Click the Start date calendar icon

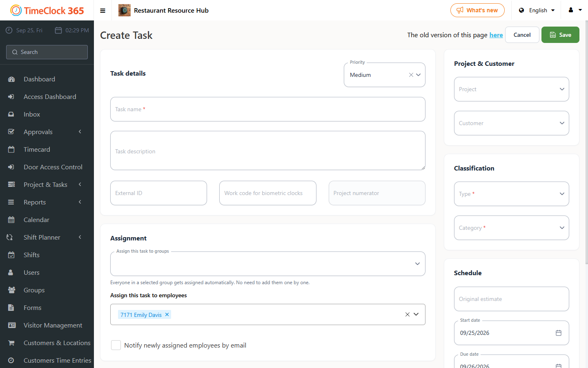tap(559, 333)
